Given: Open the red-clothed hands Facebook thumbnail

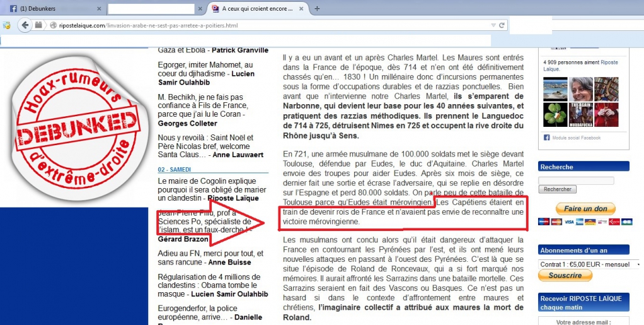Looking at the screenshot, I should click(606, 115).
